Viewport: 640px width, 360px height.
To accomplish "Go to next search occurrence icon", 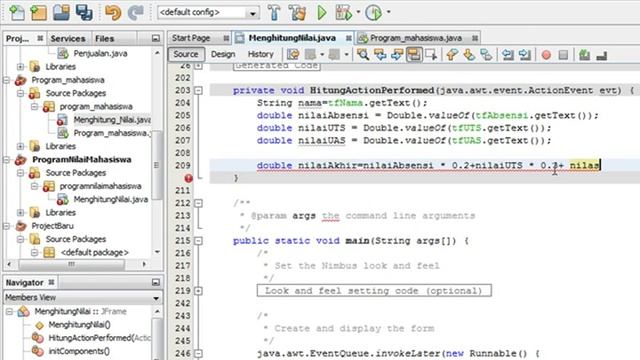I will click(x=397, y=54).
